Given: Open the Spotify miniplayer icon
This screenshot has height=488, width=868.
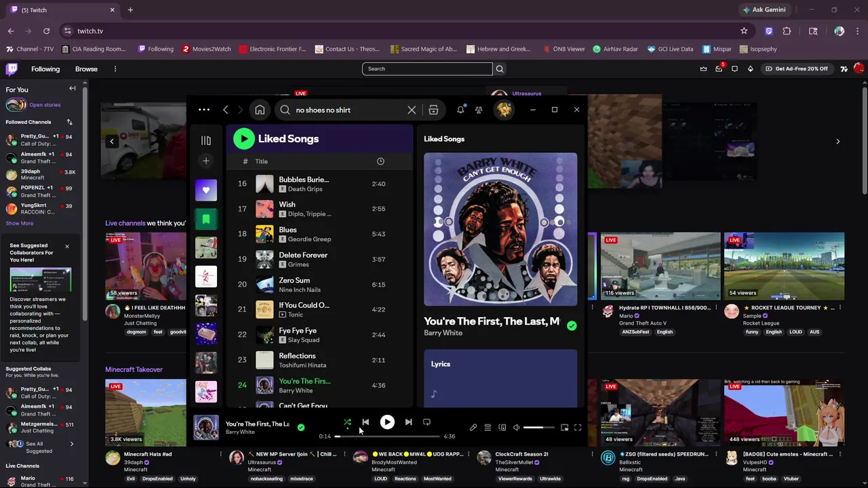Looking at the screenshot, I should click(x=564, y=428).
